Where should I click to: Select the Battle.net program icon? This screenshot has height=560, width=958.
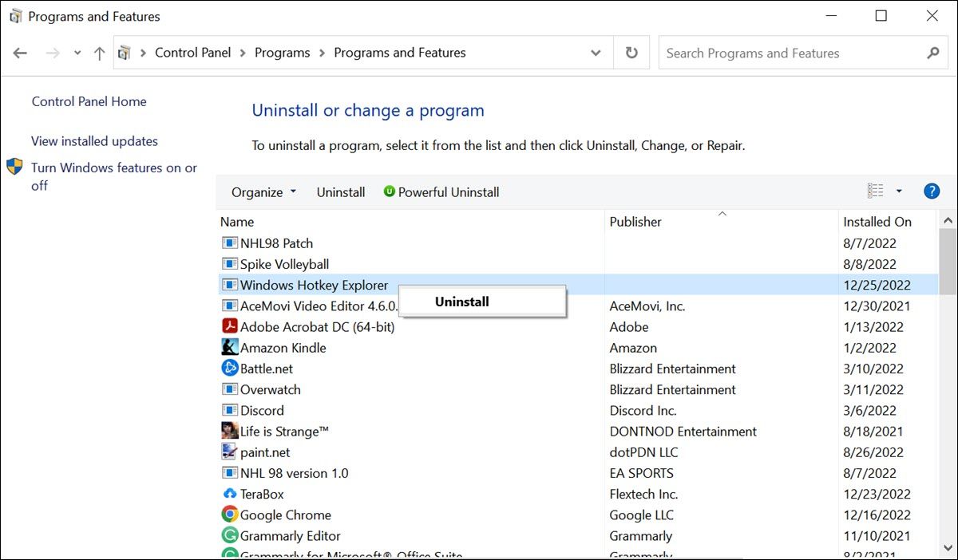(229, 368)
